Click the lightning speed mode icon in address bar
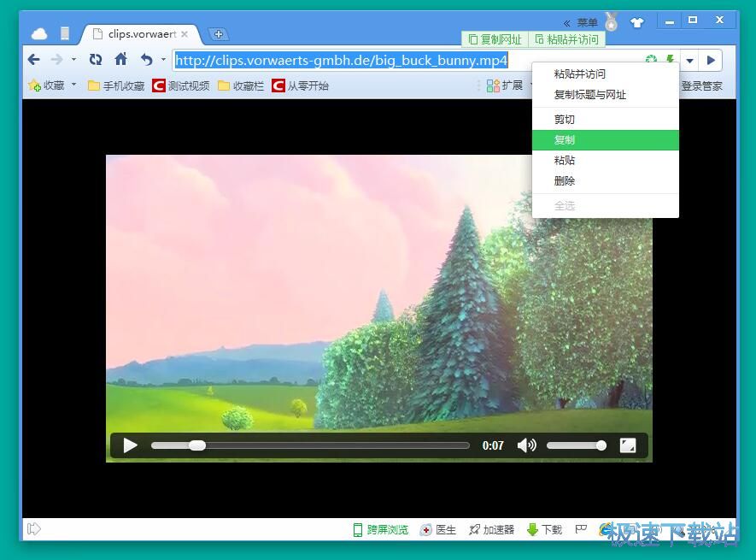The width and height of the screenshot is (756, 560). click(671, 59)
